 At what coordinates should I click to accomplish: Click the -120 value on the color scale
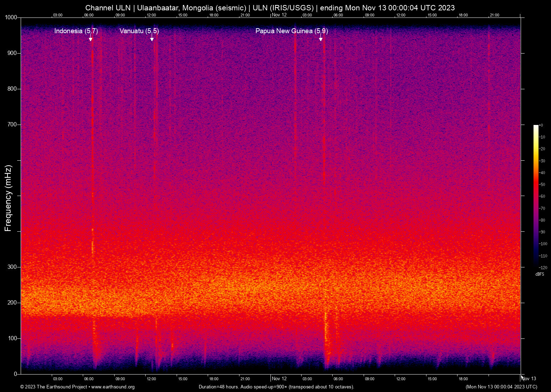click(x=544, y=268)
